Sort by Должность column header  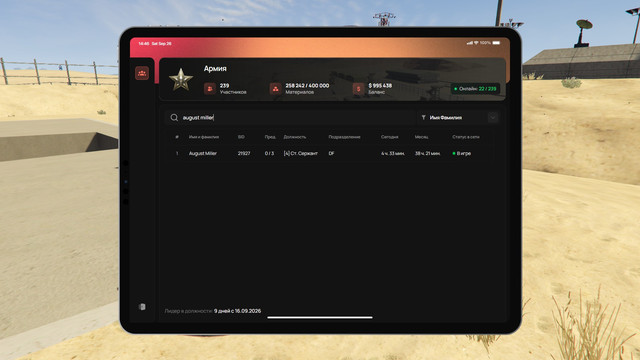(x=295, y=137)
